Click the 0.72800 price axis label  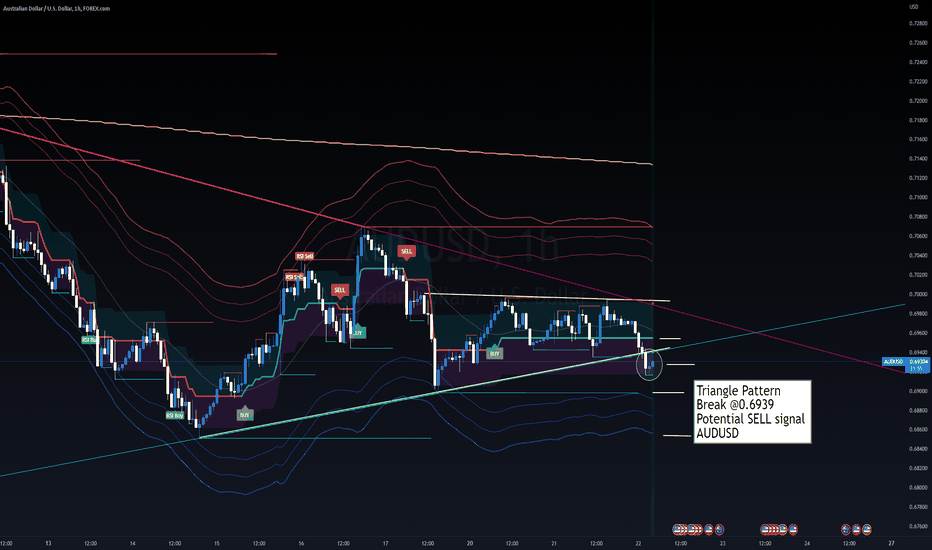point(918,24)
